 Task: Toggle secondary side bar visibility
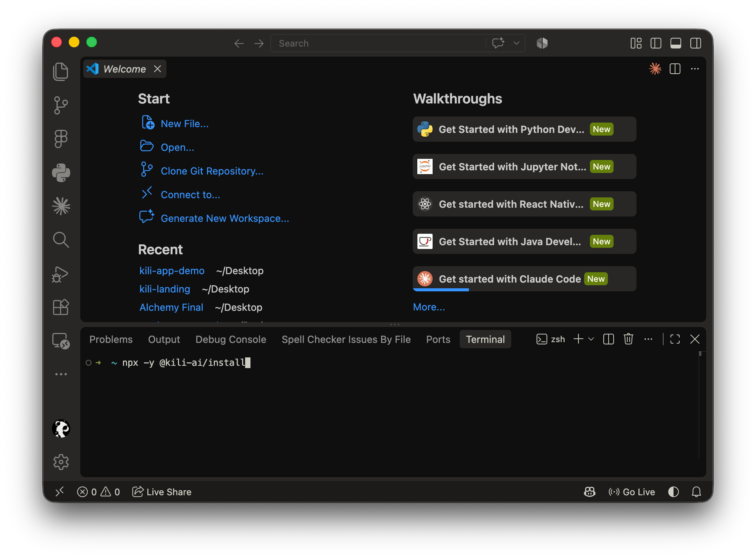696,43
